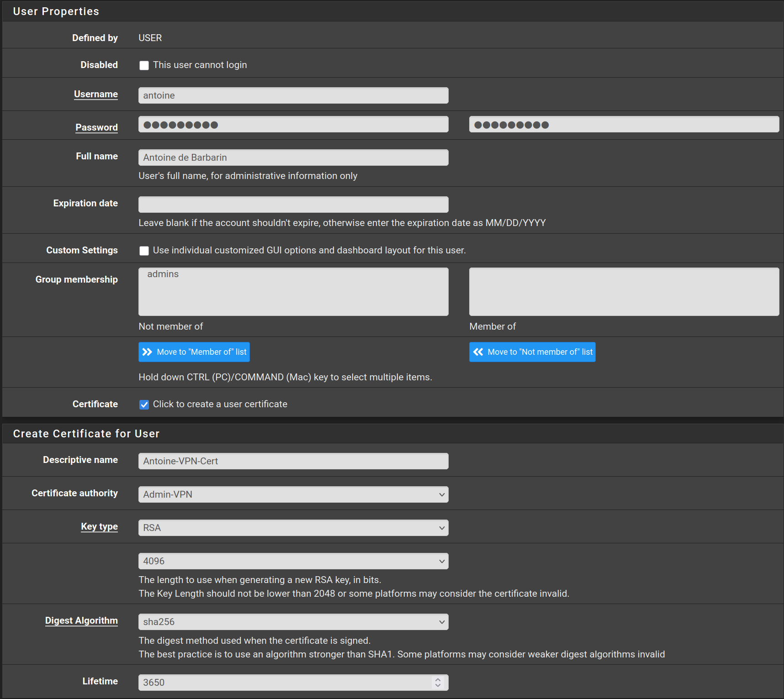Click Move to "Not member of" list button
Viewport: 784px width, 699px height.
(532, 352)
